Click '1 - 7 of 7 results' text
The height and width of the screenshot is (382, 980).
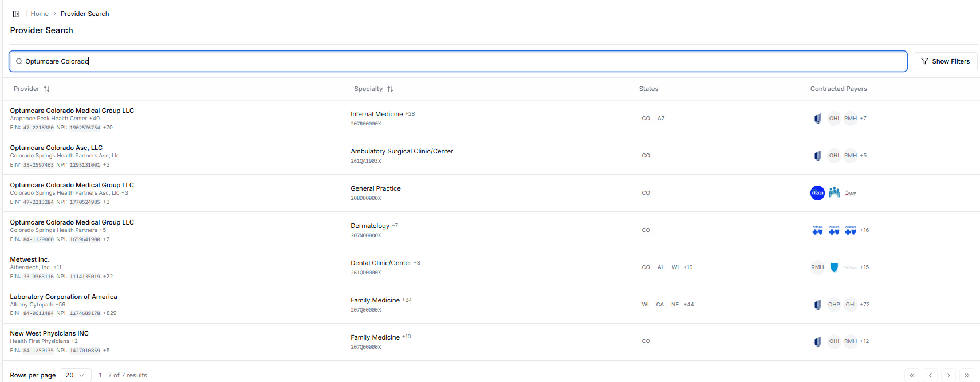[x=123, y=375]
